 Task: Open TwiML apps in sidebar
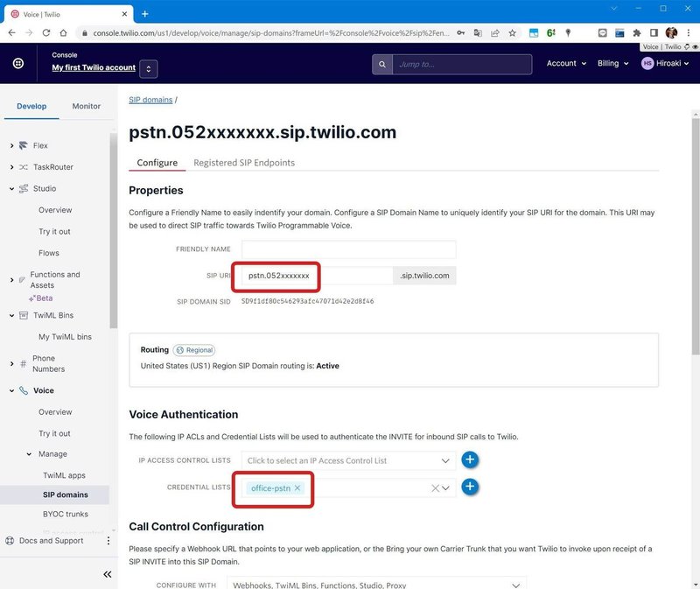pyautogui.click(x=64, y=475)
